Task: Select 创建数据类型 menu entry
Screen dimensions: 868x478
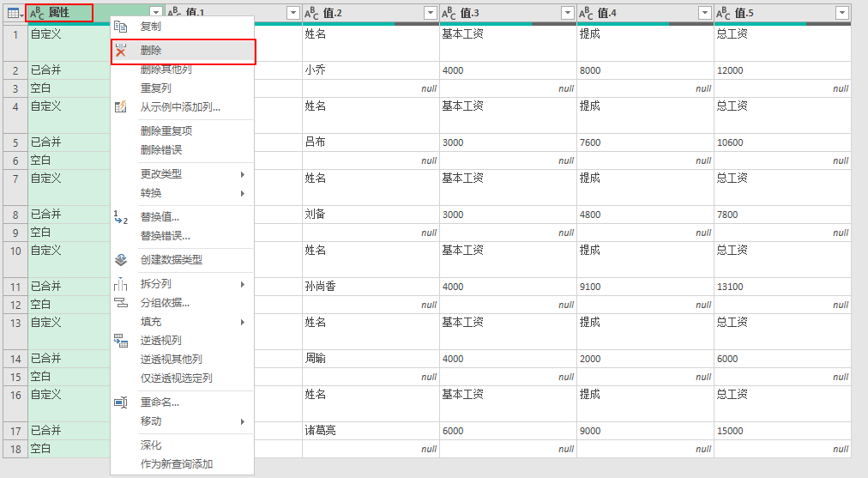Action: (183, 260)
